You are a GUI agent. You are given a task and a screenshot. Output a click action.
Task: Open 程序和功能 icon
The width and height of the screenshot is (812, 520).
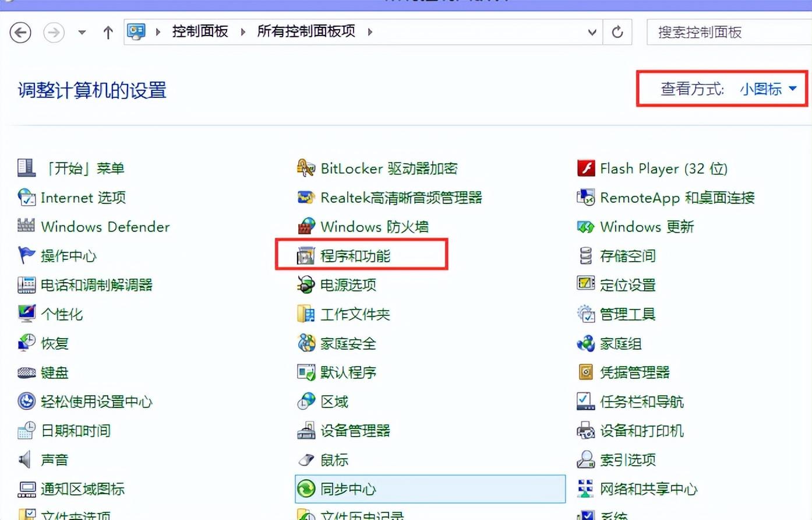coord(306,255)
